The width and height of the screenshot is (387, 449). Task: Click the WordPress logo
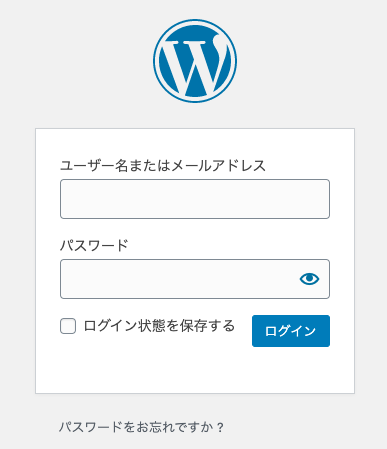(195, 61)
